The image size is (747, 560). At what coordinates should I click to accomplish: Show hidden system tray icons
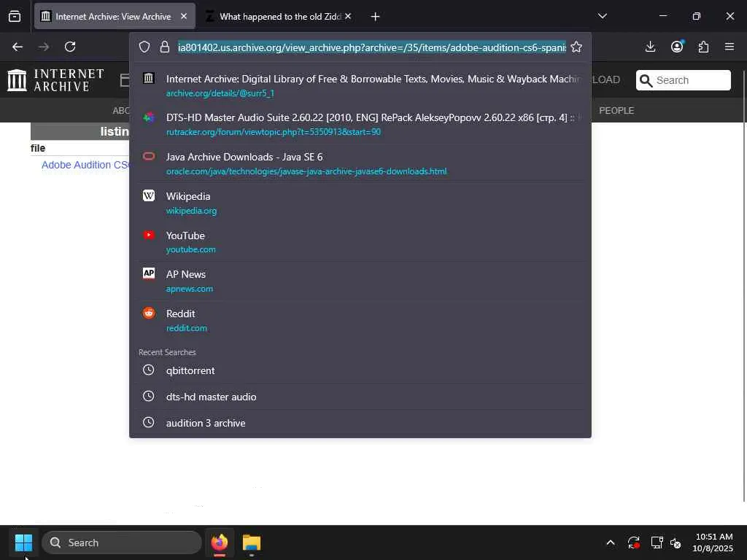611,542
